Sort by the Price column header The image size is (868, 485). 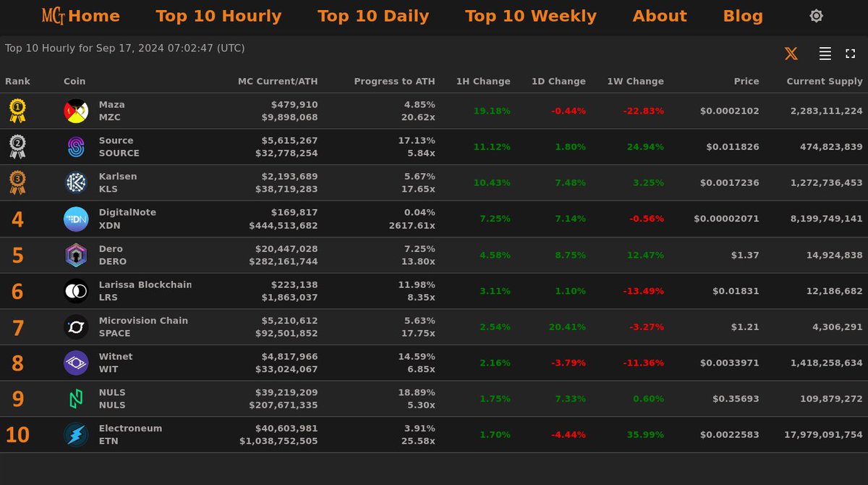coord(746,81)
